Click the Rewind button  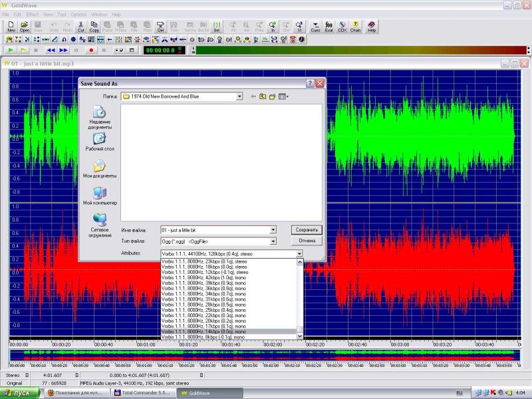51,51
